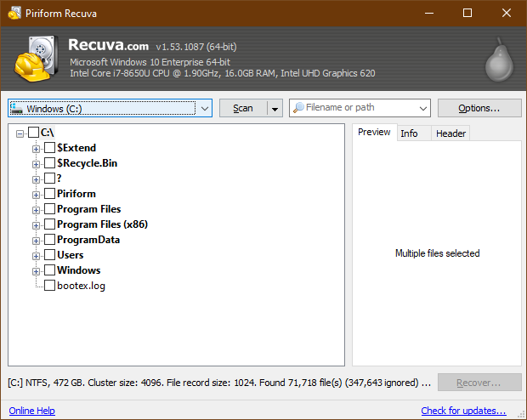Open the Scan button dropdown arrow

[x=274, y=108]
